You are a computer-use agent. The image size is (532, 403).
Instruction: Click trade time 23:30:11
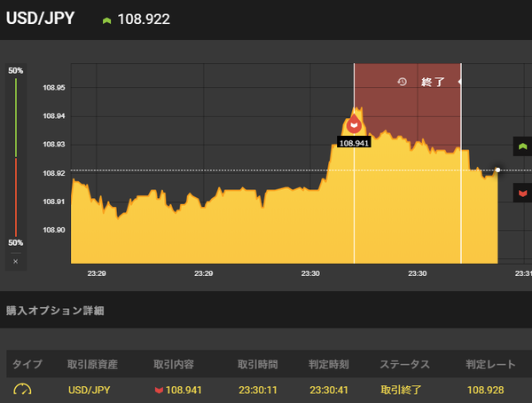pos(257,390)
